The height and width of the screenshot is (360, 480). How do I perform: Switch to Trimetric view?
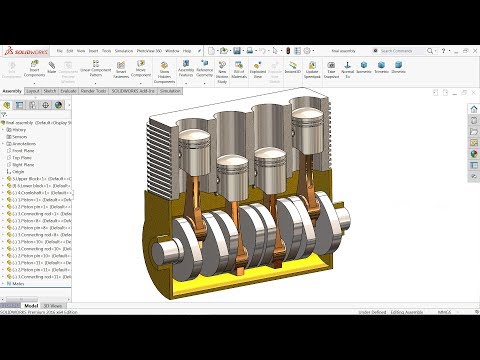tap(381, 67)
